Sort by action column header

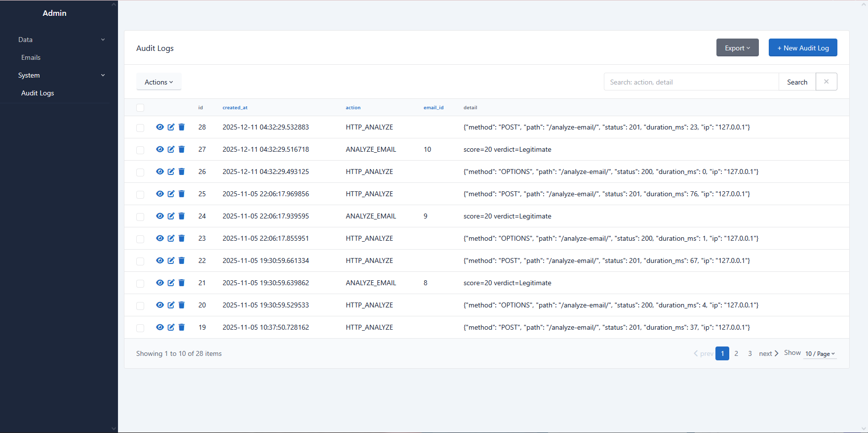click(353, 107)
